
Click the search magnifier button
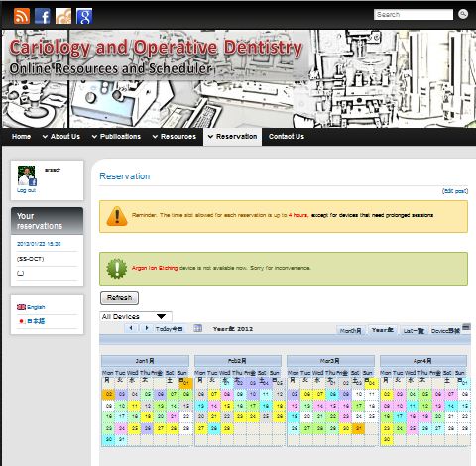point(463,14)
